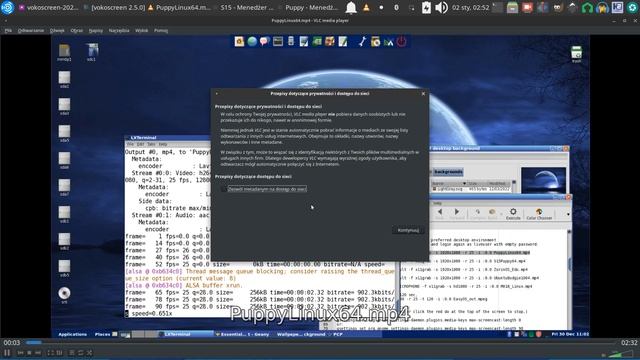The image size is (640, 360).
Task: Toggle loop mode in VLC
Action: [x=80, y=353]
